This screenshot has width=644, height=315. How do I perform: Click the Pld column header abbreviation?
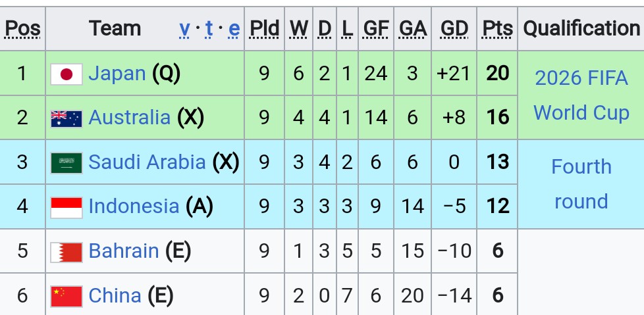coord(265,29)
